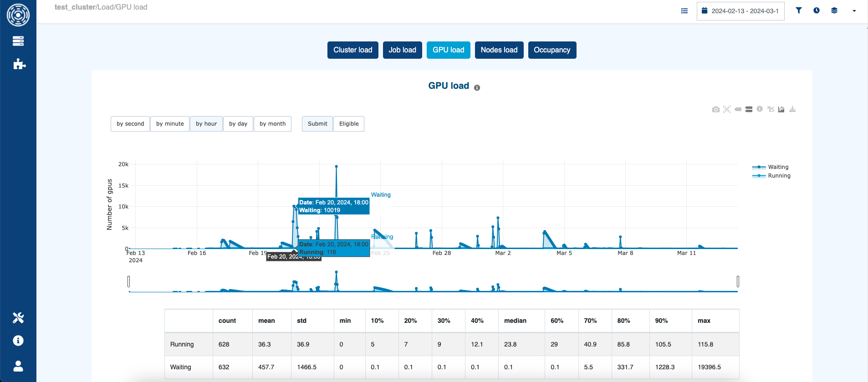
Task: Click the autoscale axes icon in modebar
Action: 727,109
